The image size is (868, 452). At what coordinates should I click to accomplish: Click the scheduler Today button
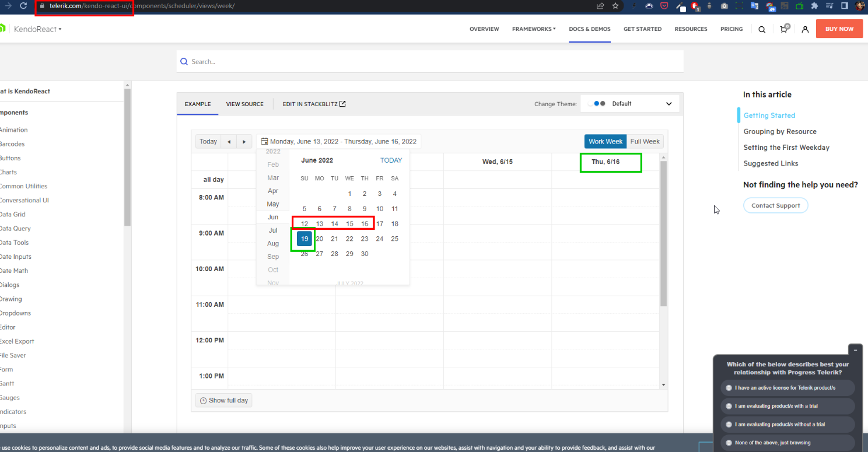tap(208, 142)
